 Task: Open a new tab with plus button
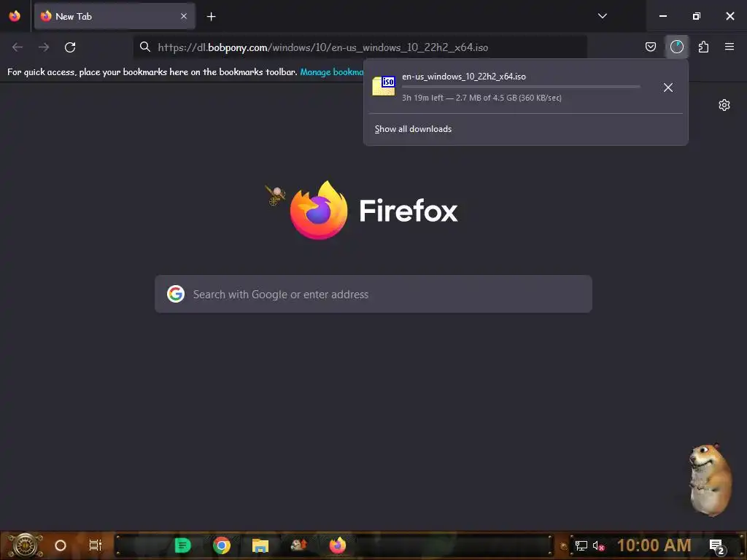tap(211, 17)
